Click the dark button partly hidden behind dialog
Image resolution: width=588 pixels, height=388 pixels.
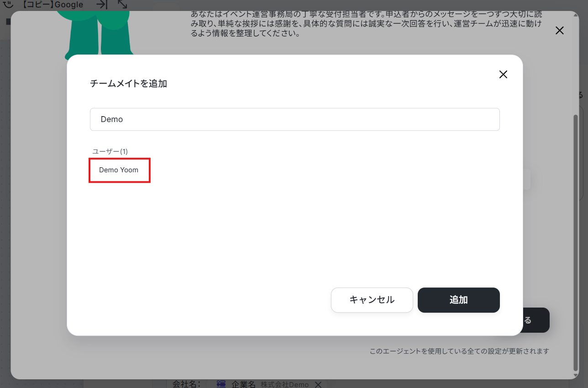pyautogui.click(x=536, y=320)
